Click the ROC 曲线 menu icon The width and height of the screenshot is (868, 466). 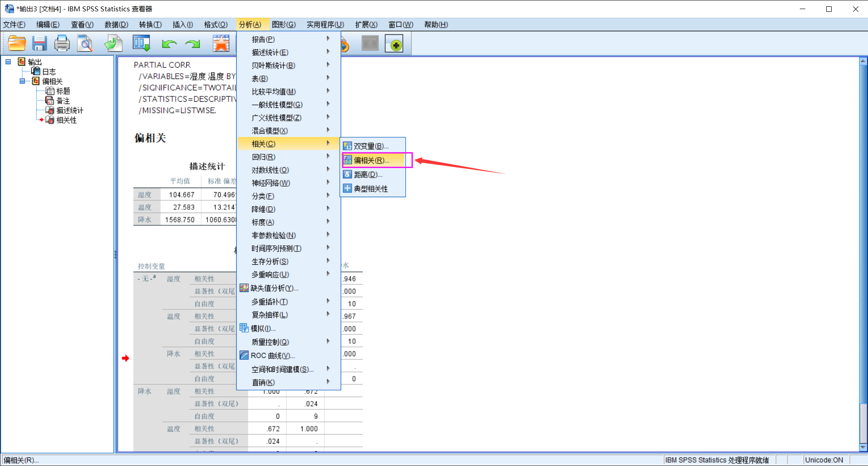(x=244, y=355)
